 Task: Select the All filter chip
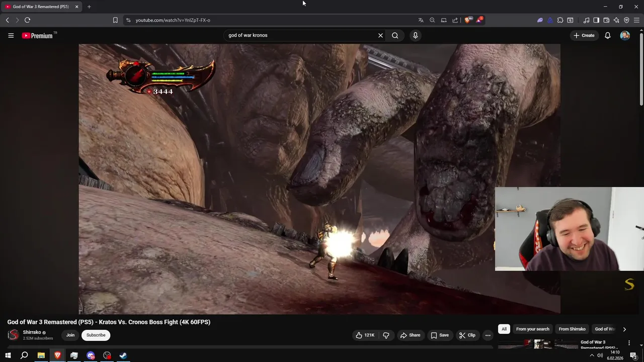504,329
